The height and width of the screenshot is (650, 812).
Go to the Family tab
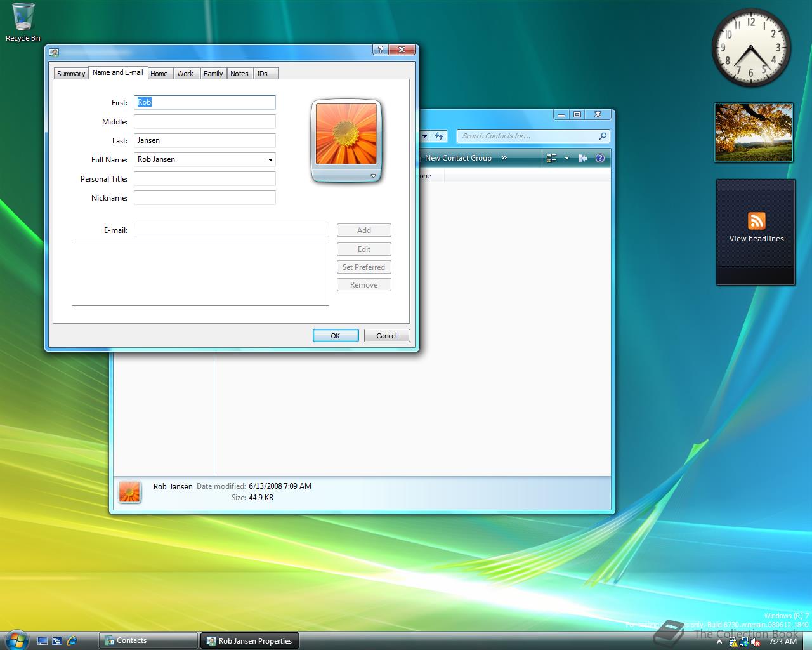click(x=213, y=74)
